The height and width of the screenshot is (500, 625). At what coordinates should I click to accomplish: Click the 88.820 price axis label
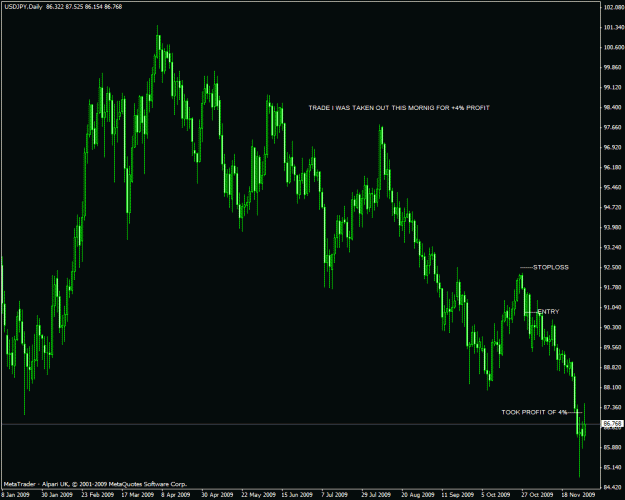[x=613, y=367]
